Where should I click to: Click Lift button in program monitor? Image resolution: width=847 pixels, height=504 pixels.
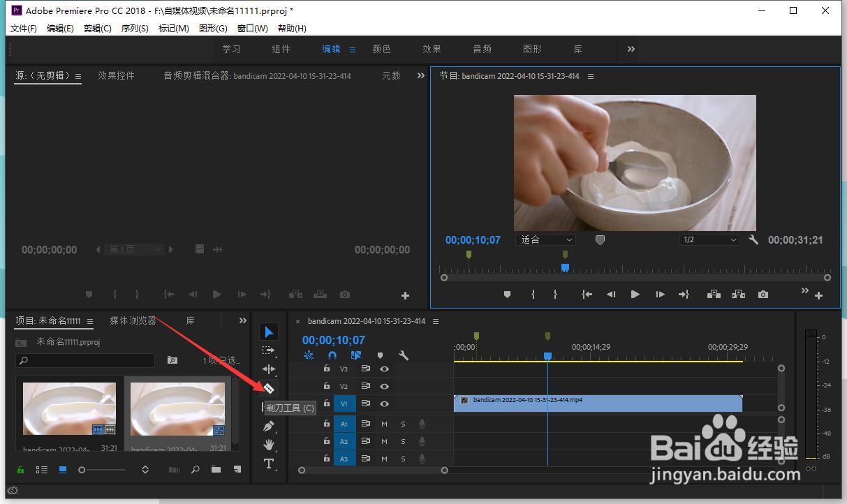[x=714, y=295]
